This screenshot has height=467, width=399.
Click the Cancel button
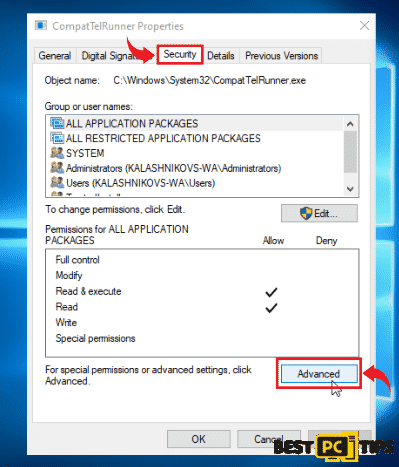(269, 439)
